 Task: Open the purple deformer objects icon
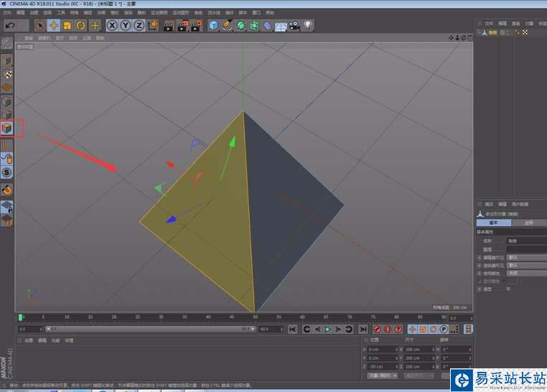point(268,26)
